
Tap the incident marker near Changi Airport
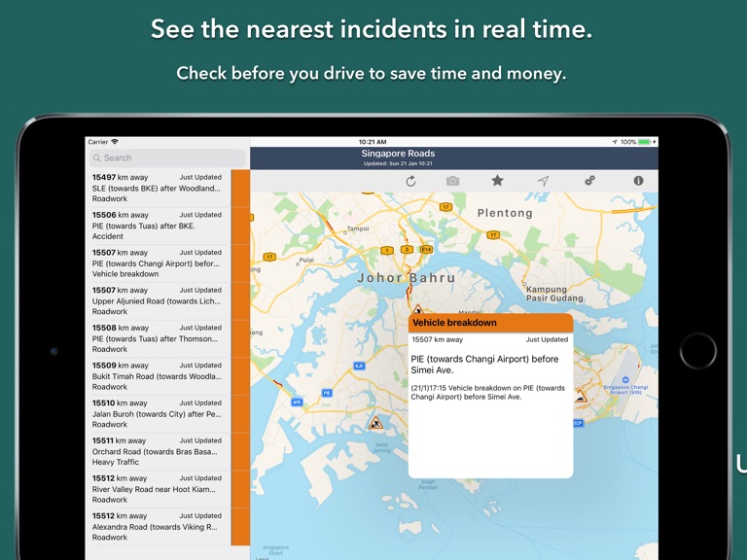tap(581, 397)
